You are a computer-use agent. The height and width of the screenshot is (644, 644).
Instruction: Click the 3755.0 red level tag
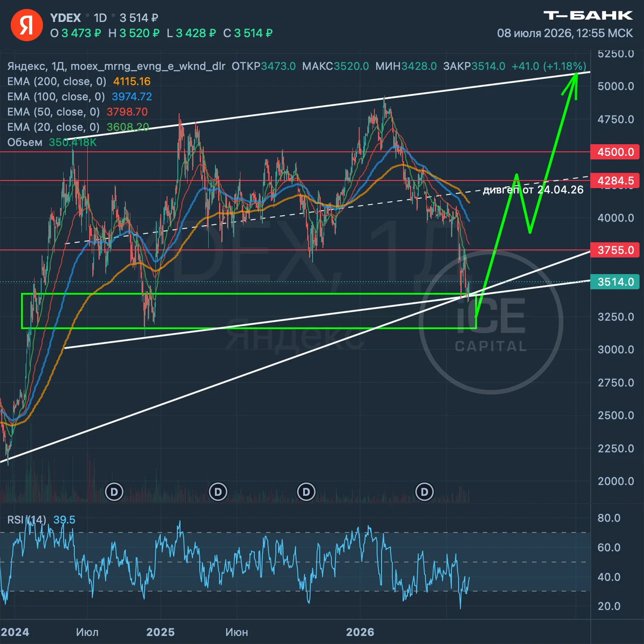click(615, 250)
